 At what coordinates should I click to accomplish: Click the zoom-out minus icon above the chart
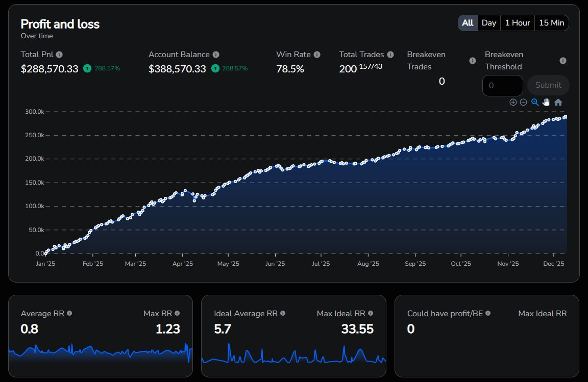pyautogui.click(x=524, y=103)
